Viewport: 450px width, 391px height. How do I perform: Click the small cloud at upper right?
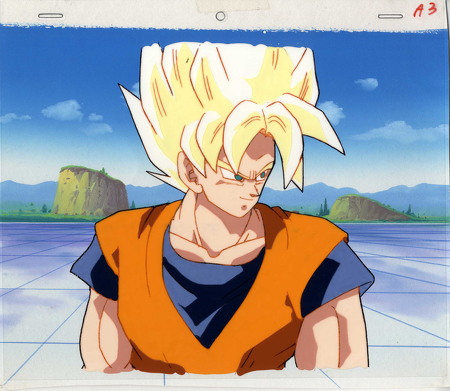coord(367,84)
